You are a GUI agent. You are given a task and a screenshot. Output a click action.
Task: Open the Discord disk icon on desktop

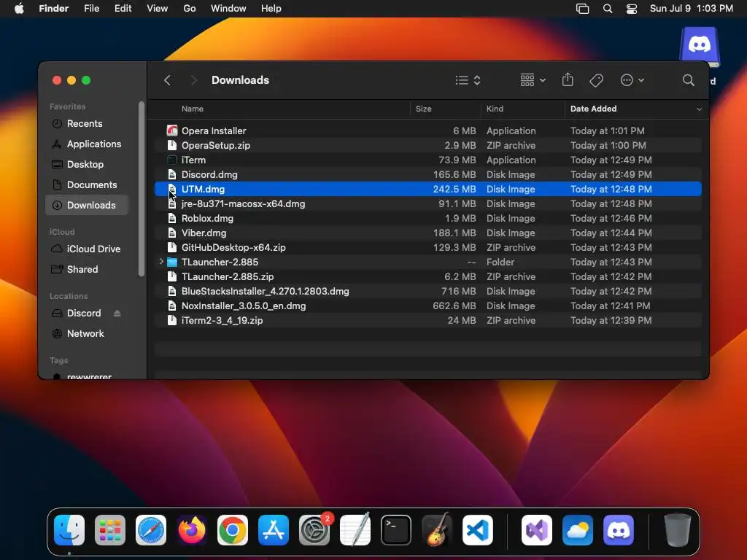(700, 46)
